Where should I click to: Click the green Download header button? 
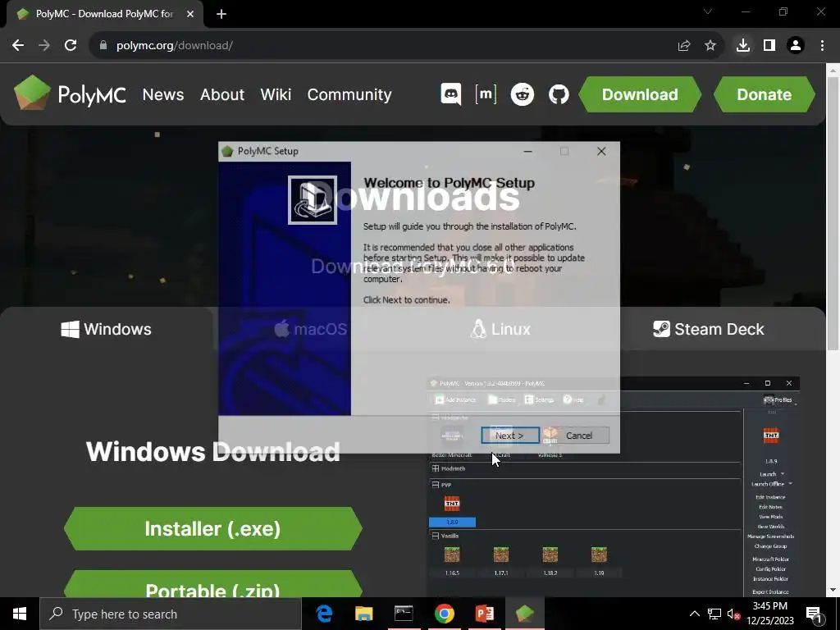click(x=640, y=94)
